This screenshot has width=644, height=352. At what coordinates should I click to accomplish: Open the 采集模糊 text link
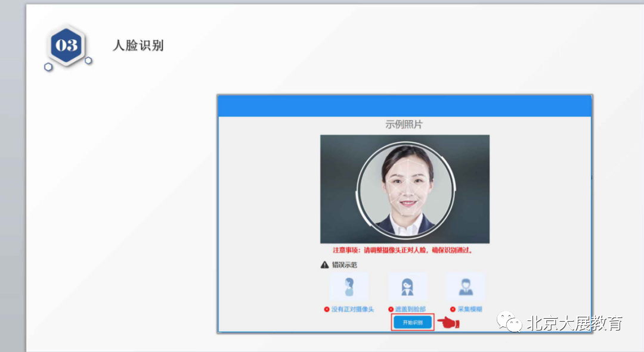tap(470, 309)
